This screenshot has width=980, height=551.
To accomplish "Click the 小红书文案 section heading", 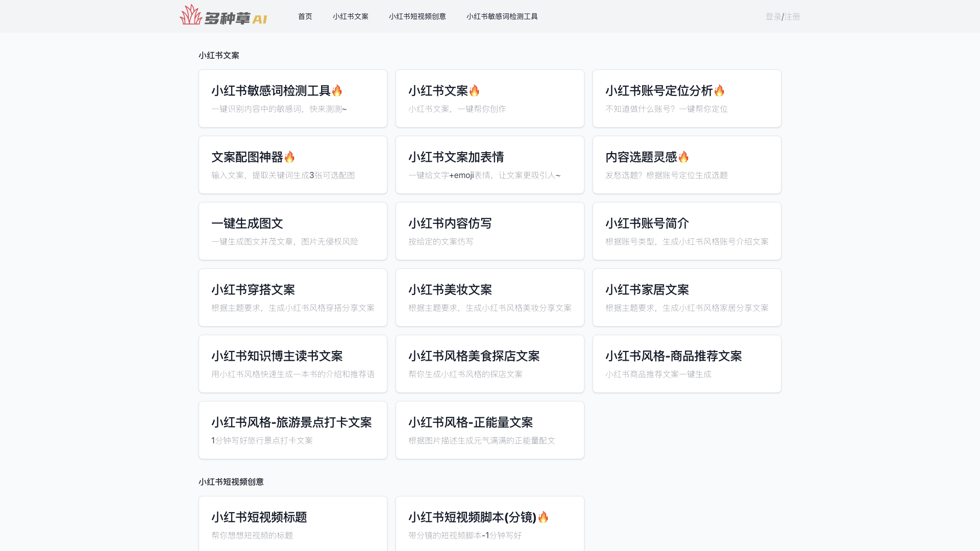I will [219, 55].
